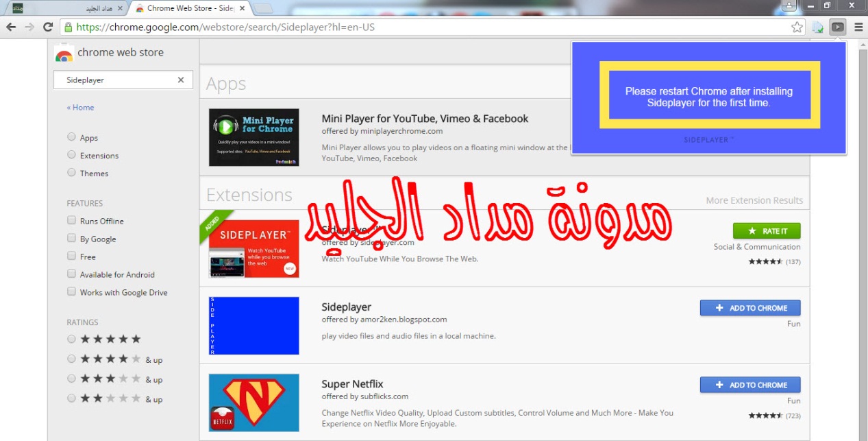Select the Apps radio button
The image size is (868, 441).
click(71, 137)
